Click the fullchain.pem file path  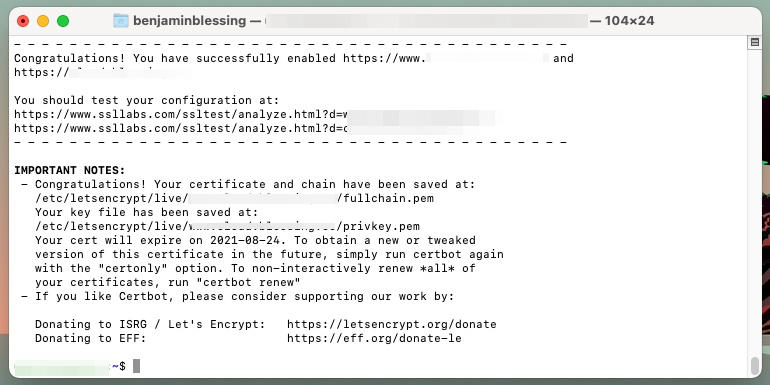(x=234, y=198)
